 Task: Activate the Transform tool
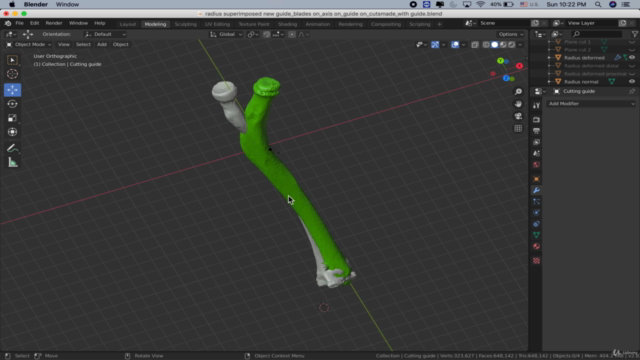12,132
